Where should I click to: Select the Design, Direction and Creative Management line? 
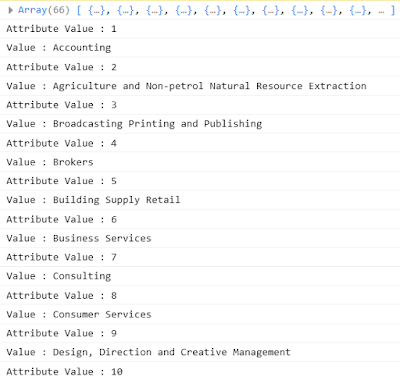200,352
